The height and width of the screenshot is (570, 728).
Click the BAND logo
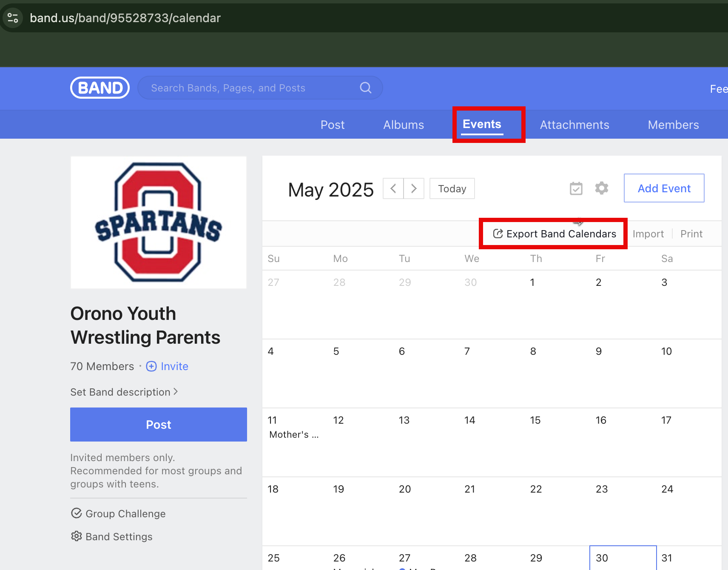click(100, 88)
